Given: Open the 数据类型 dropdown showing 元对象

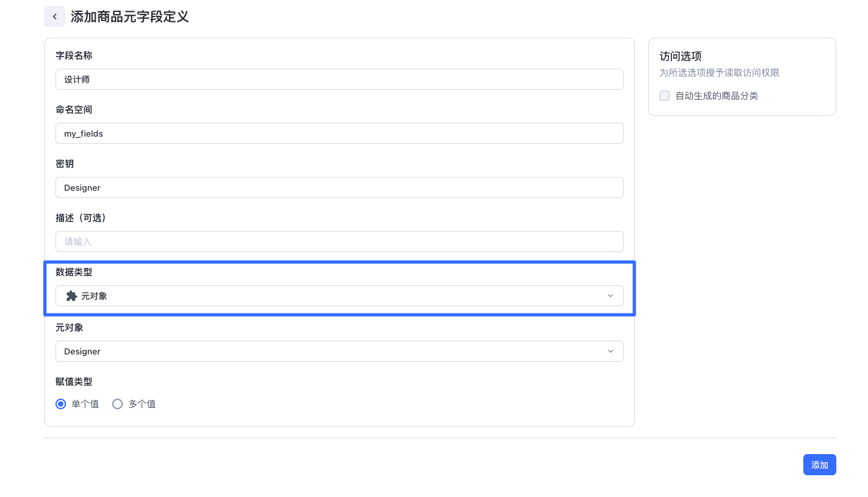Looking at the screenshot, I should coord(339,296).
